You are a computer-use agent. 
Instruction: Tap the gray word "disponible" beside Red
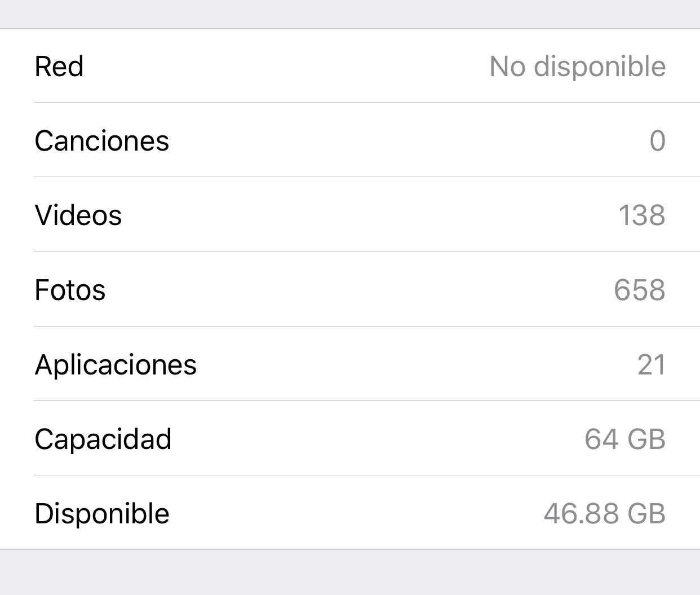[600, 67]
